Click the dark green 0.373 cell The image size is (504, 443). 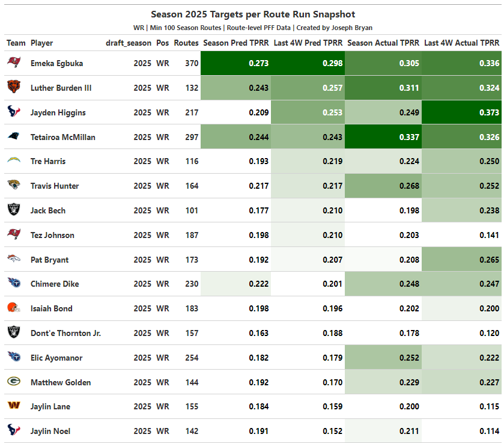461,112
